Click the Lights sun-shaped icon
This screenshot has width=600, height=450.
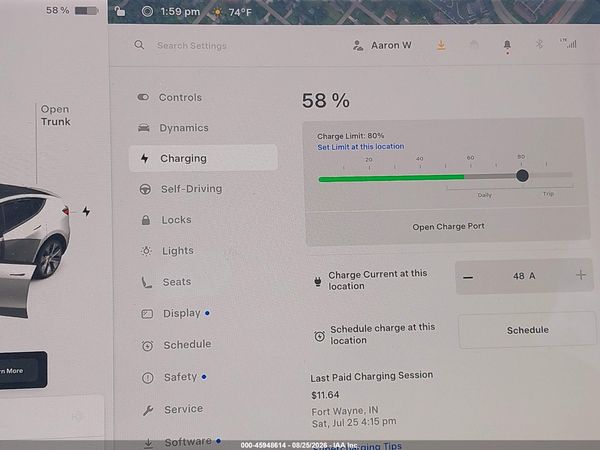click(x=146, y=251)
